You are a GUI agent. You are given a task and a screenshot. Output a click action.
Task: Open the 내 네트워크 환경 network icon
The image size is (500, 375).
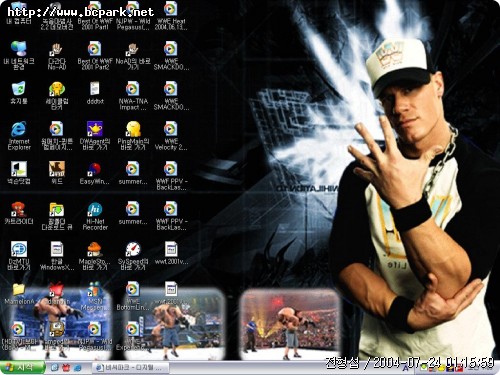coord(19,55)
